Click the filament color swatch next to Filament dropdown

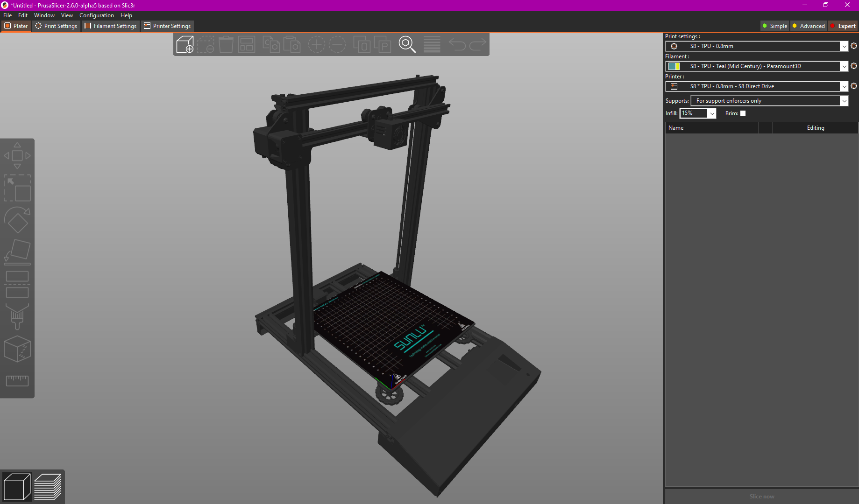point(674,66)
